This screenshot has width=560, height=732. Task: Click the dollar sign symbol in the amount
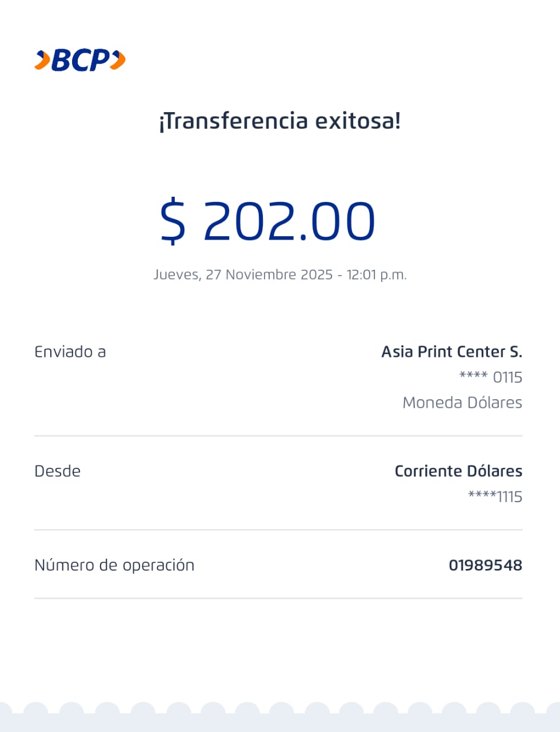173,221
